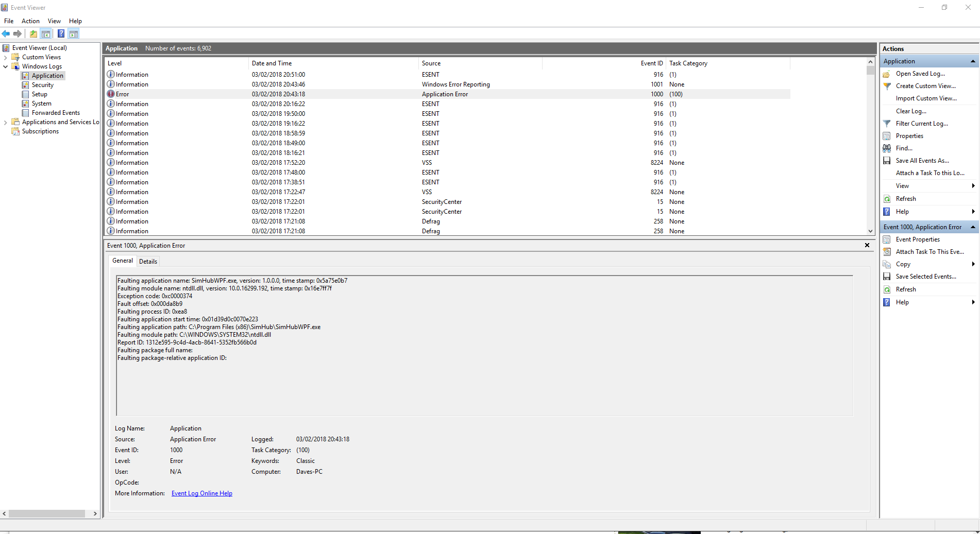Click the Find binoculars icon
The height and width of the screenshot is (534, 980).
point(886,148)
